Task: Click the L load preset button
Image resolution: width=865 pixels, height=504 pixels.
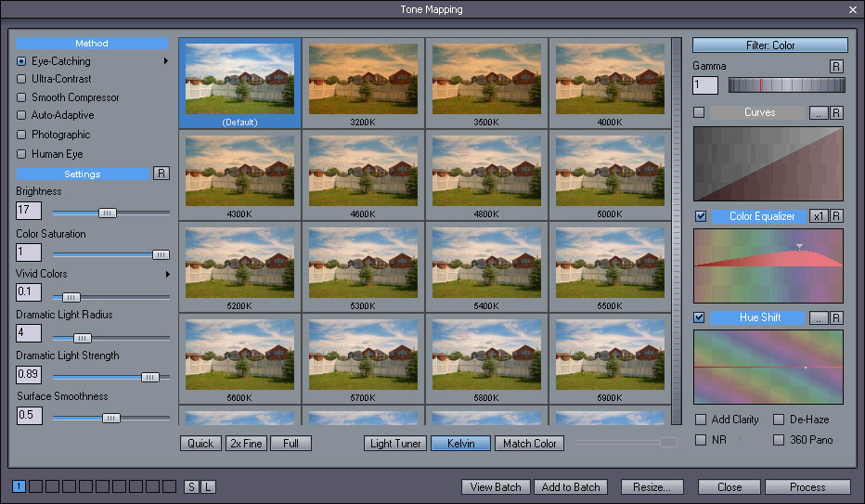Action: click(208, 487)
